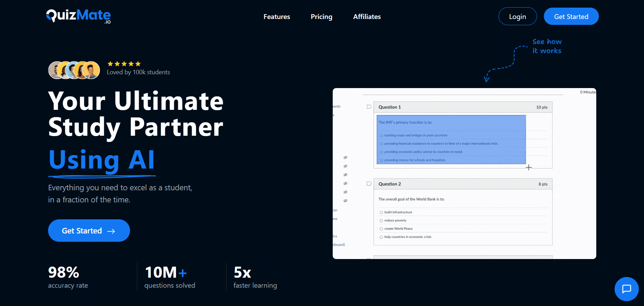The height and width of the screenshot is (306, 644).
Task: Pick the "create World Peace" option
Action: [x=381, y=229]
